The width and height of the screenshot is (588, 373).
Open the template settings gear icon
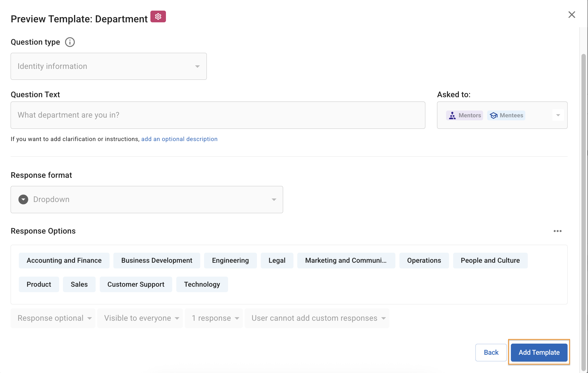click(158, 16)
